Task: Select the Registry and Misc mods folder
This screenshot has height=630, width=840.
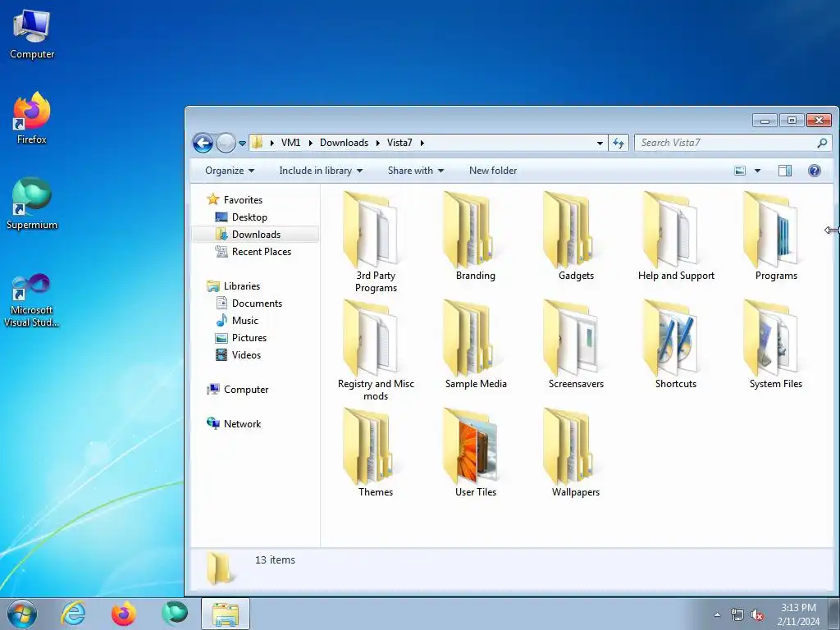Action: click(376, 350)
